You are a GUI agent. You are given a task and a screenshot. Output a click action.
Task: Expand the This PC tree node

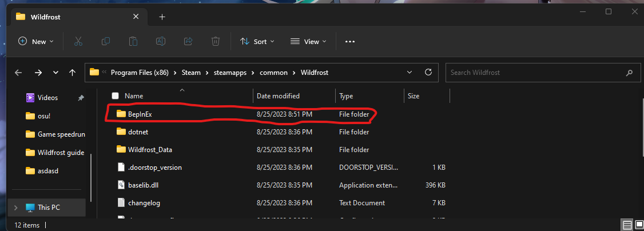coord(16,208)
